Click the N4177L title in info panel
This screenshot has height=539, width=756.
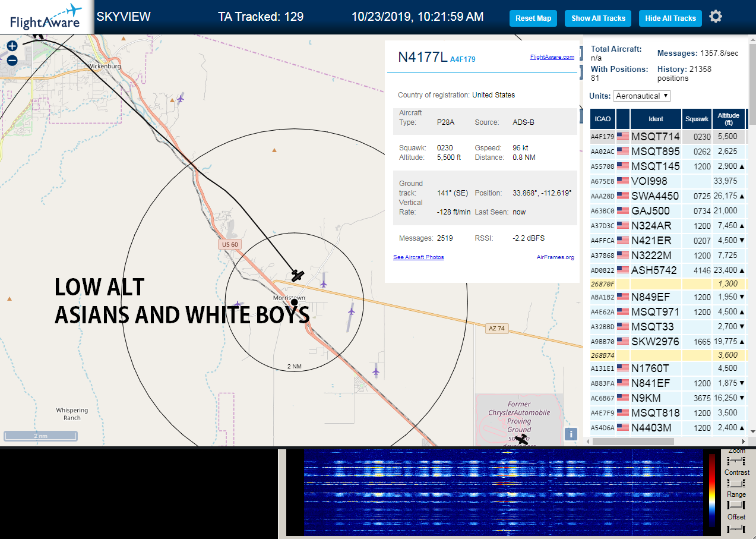click(422, 57)
